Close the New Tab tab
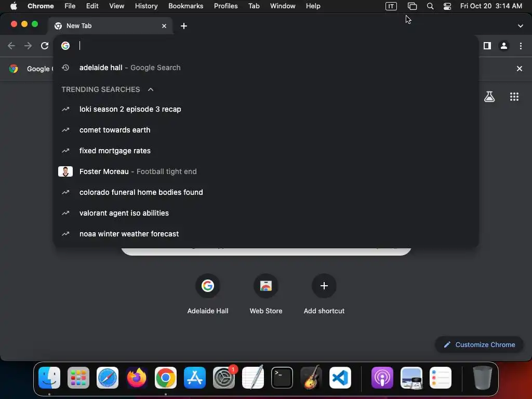The image size is (532, 399). click(x=164, y=26)
